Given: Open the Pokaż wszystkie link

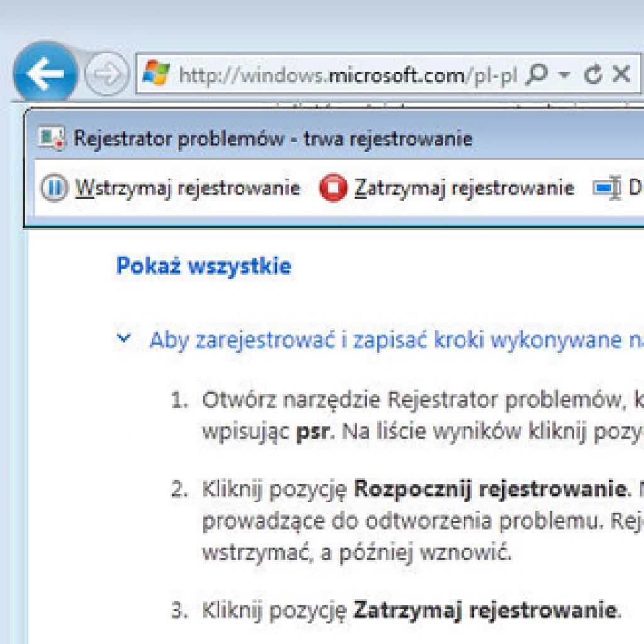Looking at the screenshot, I should click(x=204, y=266).
